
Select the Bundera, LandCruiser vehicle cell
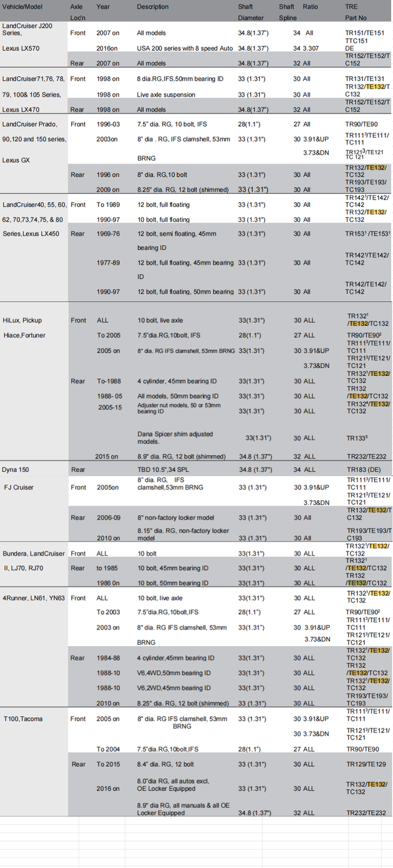pos(34,553)
